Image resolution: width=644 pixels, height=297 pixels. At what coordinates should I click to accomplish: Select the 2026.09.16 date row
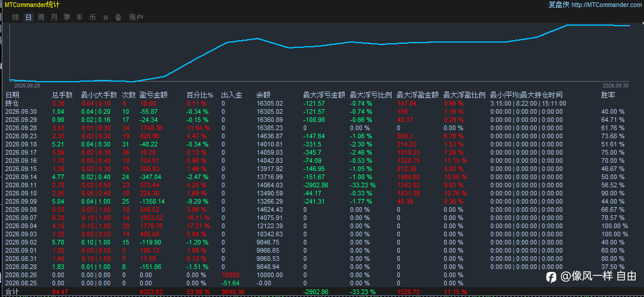[21, 160]
